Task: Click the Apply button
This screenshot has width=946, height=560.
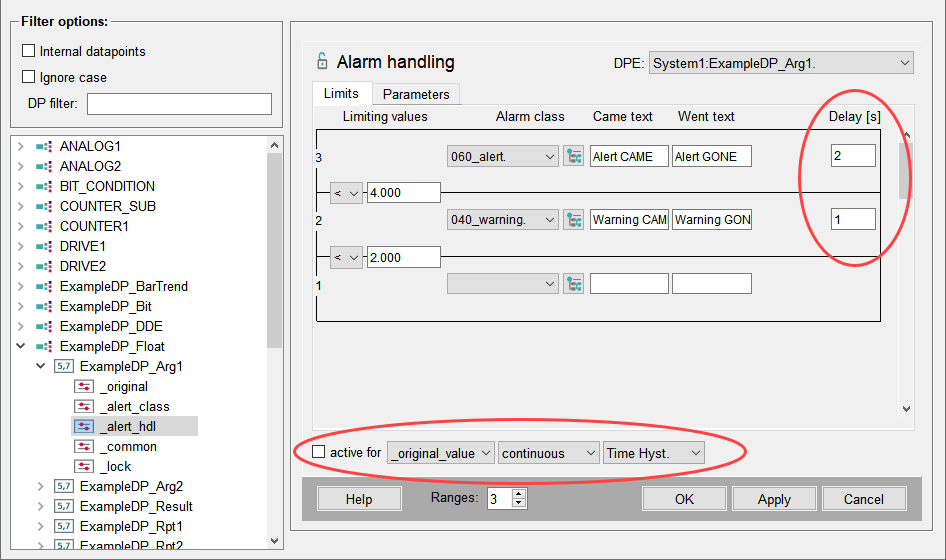Action: click(774, 499)
